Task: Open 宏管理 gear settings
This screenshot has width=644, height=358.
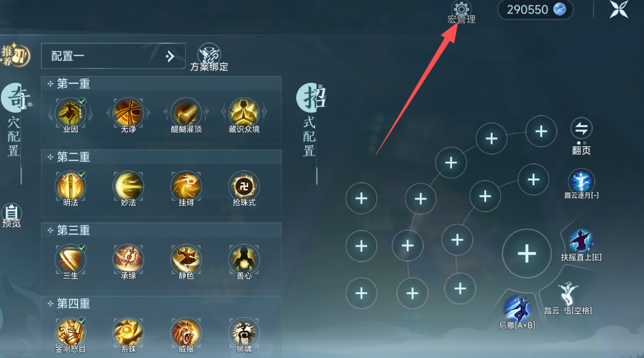Action: pyautogui.click(x=461, y=13)
